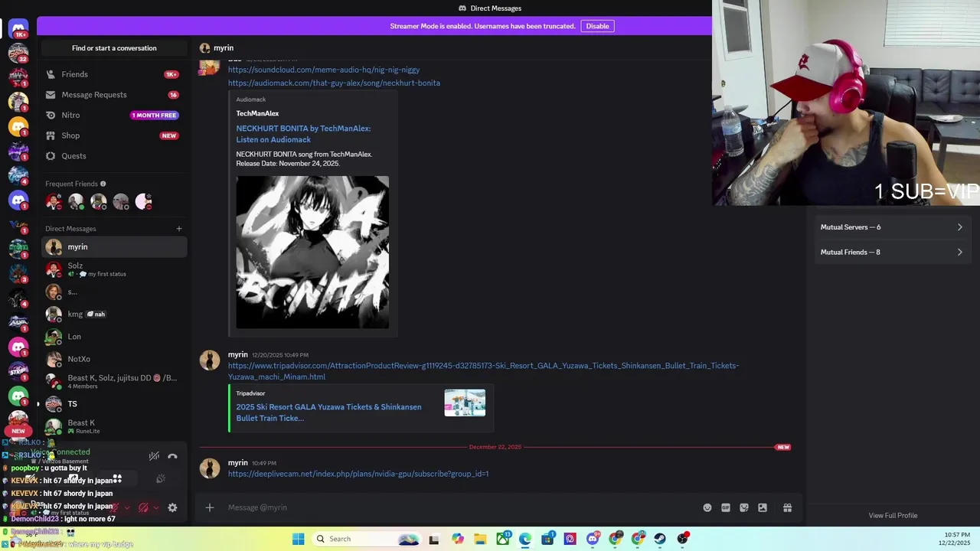
Task: Disconnect from voice with hang-up icon
Action: coord(172,456)
